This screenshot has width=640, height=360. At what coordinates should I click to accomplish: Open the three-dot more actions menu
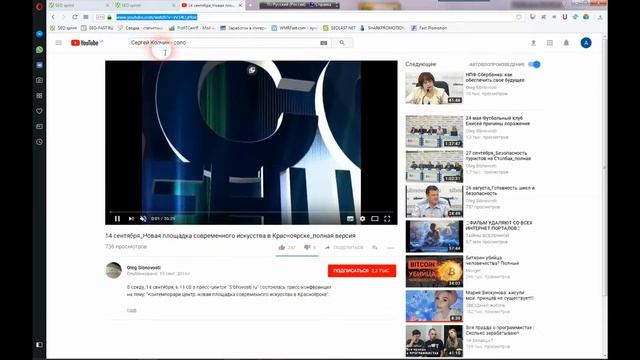[x=391, y=247]
